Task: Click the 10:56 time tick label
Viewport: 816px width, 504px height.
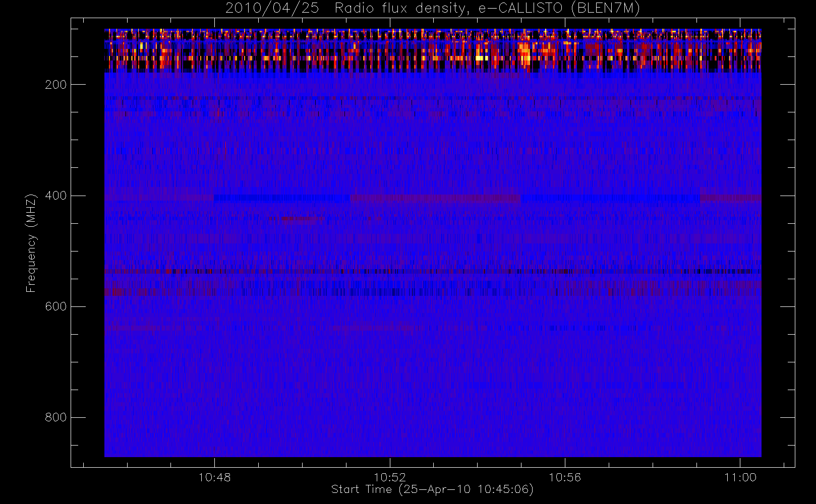Action: point(565,477)
